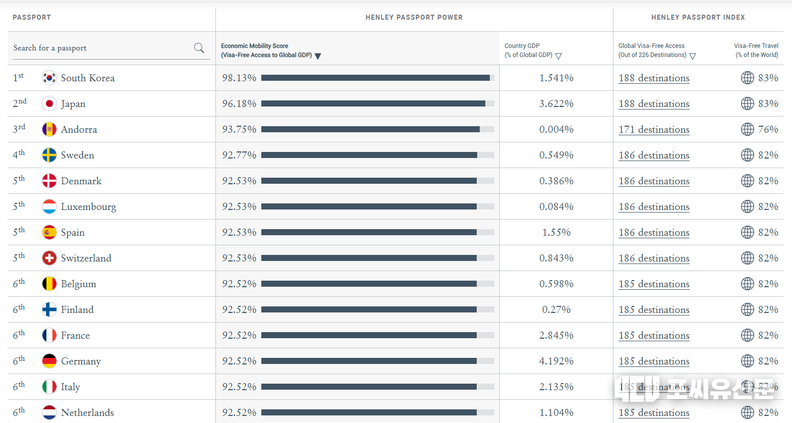
Task: Click the globe icon in Finland row
Action: pyautogui.click(x=747, y=310)
